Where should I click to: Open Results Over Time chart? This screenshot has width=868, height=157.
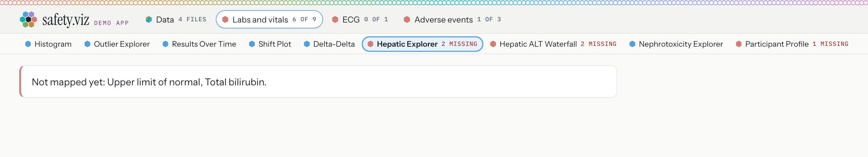(199, 44)
